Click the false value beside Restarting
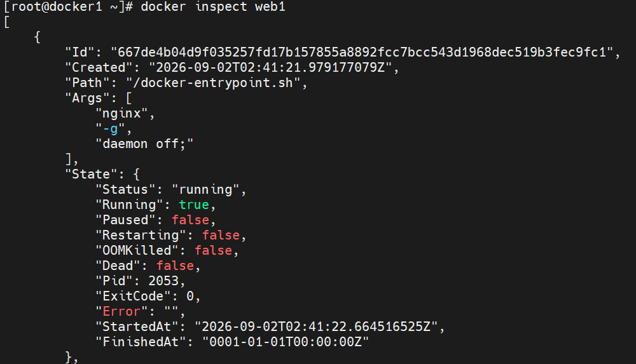The width and height of the screenshot is (636, 364). tap(221, 236)
